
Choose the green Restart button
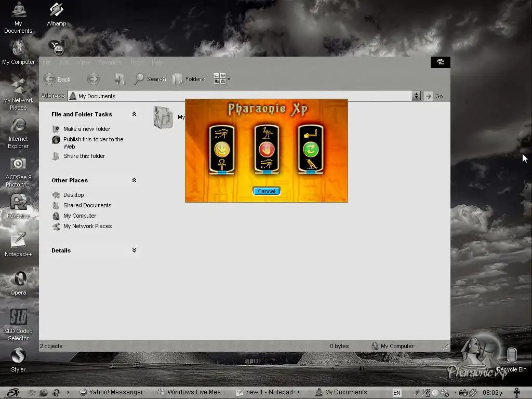click(x=311, y=149)
